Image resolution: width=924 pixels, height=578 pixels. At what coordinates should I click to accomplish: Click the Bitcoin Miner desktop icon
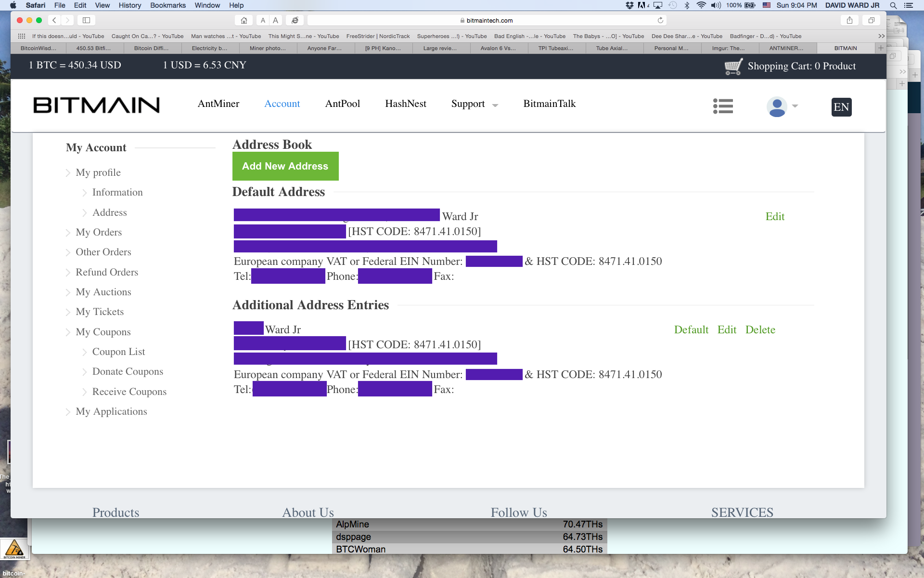[14, 549]
